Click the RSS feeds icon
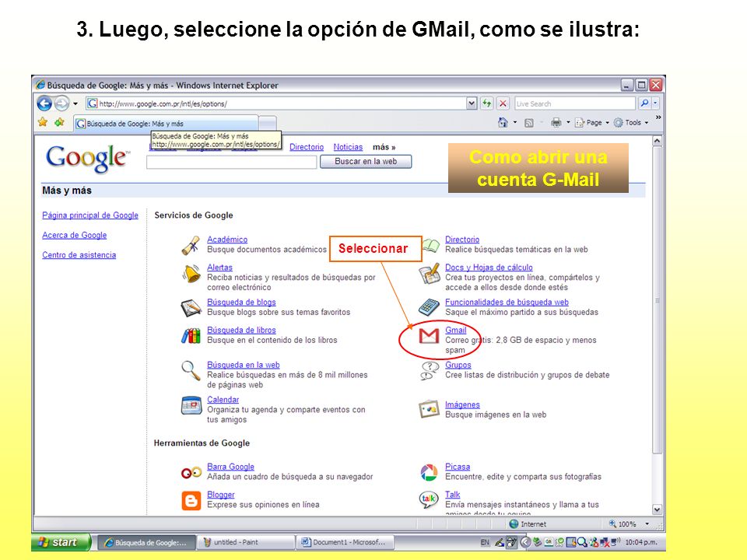 pyautogui.click(x=529, y=123)
